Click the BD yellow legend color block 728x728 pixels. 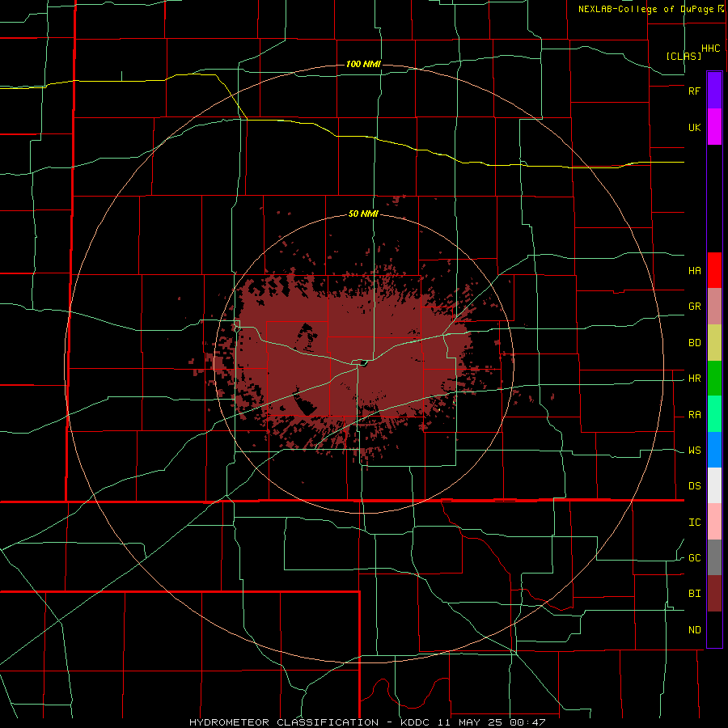[x=714, y=343]
